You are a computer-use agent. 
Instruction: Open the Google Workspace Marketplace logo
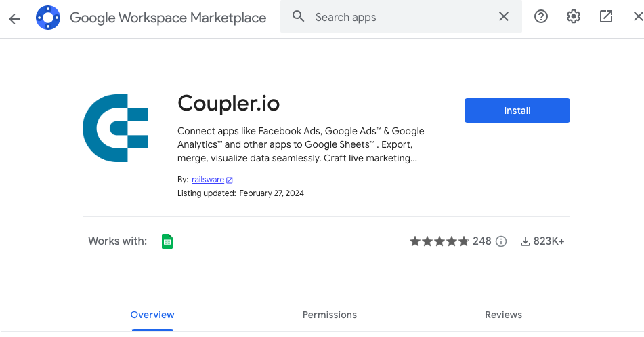pos(48,18)
